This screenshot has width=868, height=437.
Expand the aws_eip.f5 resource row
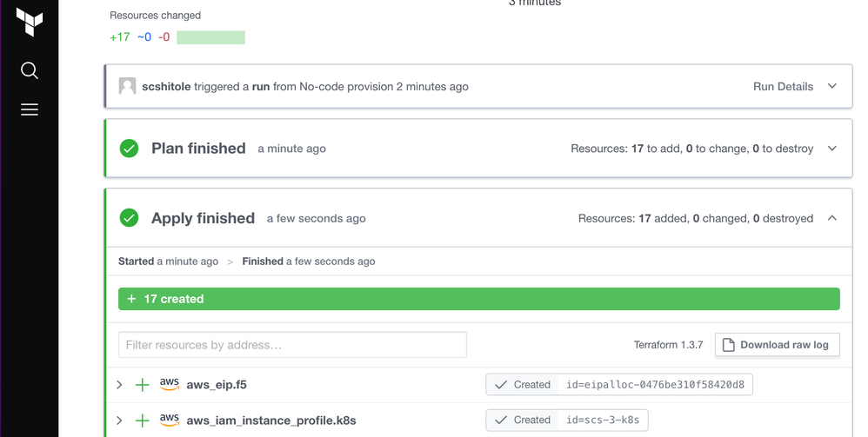[x=120, y=385]
